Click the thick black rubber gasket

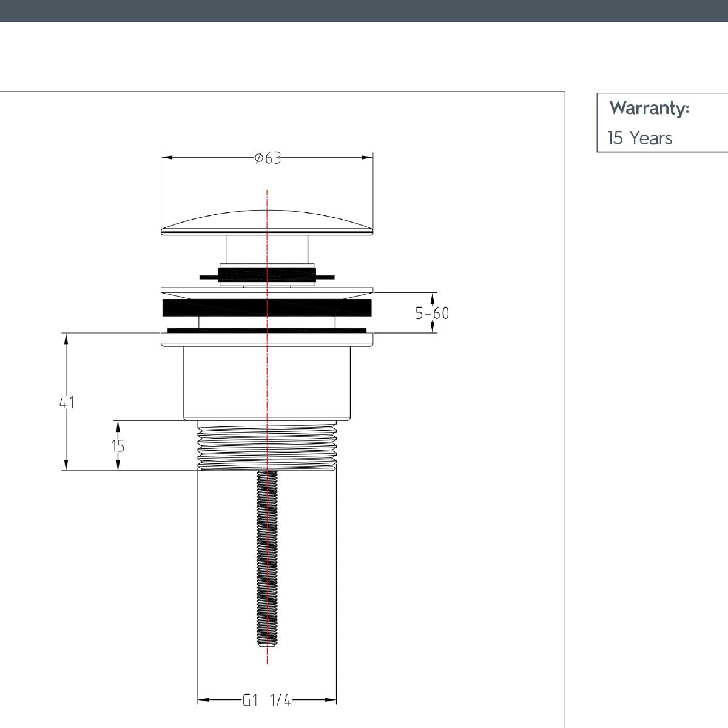pyautogui.click(x=267, y=308)
